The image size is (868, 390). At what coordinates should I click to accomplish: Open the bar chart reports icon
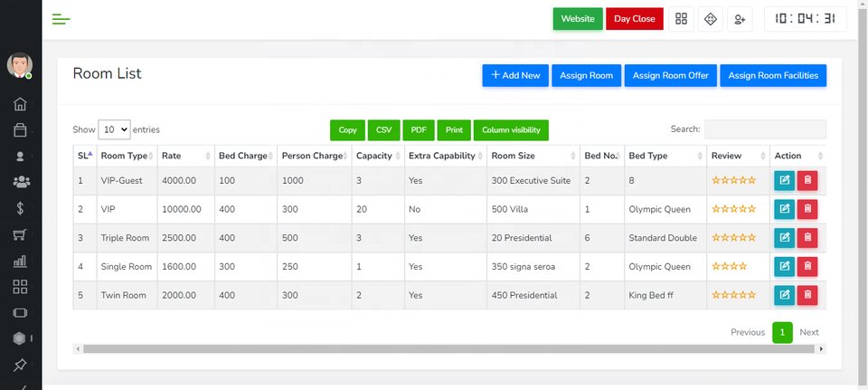(20, 262)
